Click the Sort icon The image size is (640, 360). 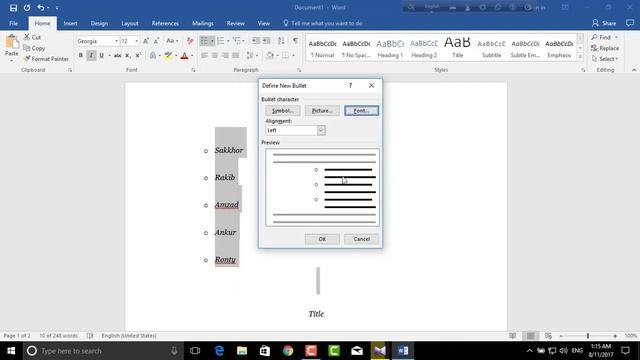coord(281,40)
